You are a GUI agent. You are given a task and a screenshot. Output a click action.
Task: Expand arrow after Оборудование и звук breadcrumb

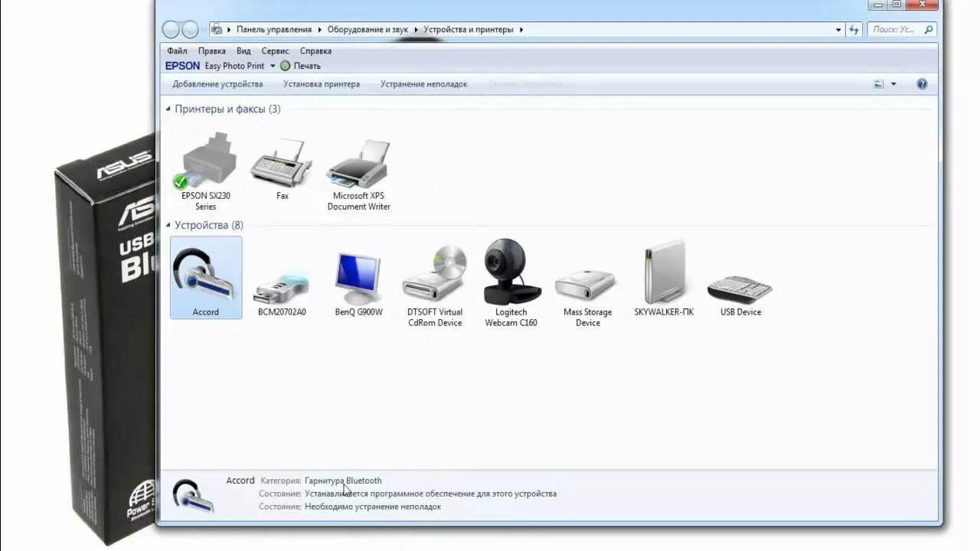click(416, 30)
